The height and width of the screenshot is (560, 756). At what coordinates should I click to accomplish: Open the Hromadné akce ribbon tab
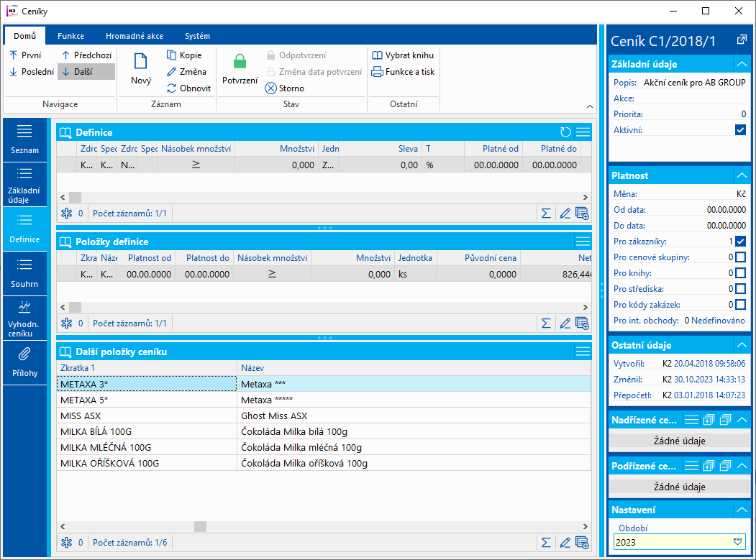pos(134,36)
